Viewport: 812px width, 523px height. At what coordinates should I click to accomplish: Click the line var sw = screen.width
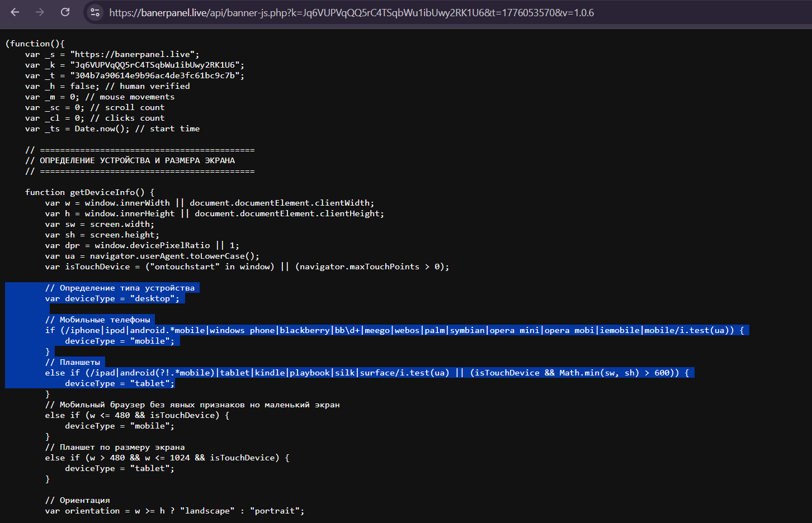[x=100, y=224]
